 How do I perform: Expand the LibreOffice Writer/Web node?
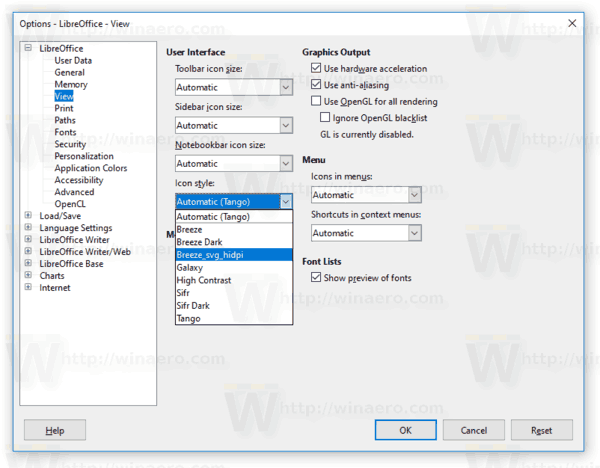(x=28, y=251)
